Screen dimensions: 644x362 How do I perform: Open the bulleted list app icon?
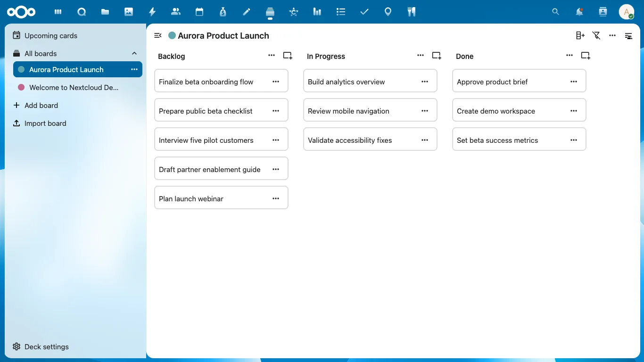[x=341, y=12]
